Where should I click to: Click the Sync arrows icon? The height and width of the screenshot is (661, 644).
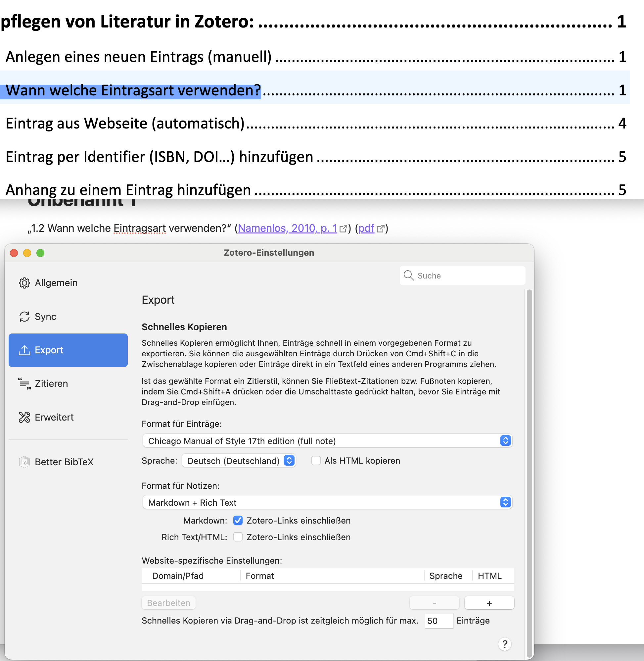point(24,317)
